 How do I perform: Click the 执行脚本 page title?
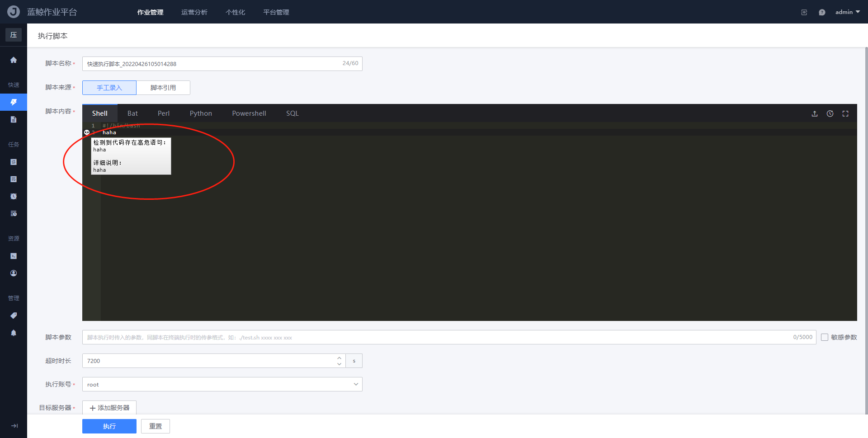click(52, 36)
